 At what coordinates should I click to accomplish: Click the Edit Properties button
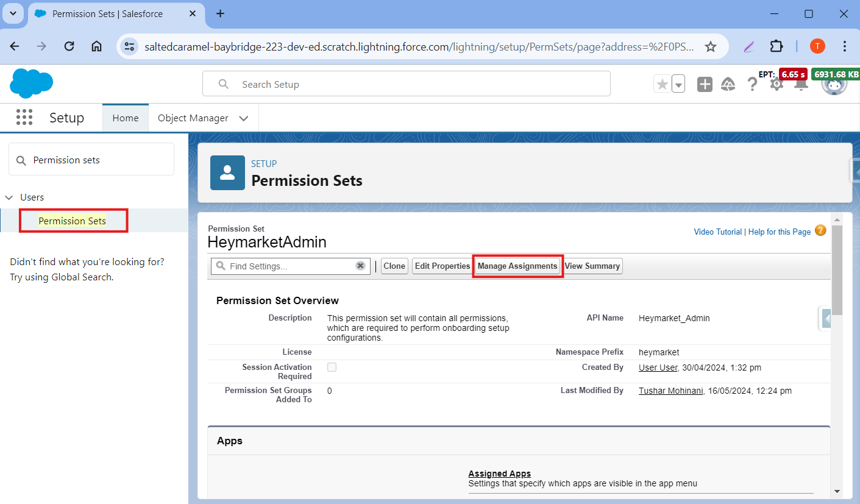pyautogui.click(x=442, y=266)
